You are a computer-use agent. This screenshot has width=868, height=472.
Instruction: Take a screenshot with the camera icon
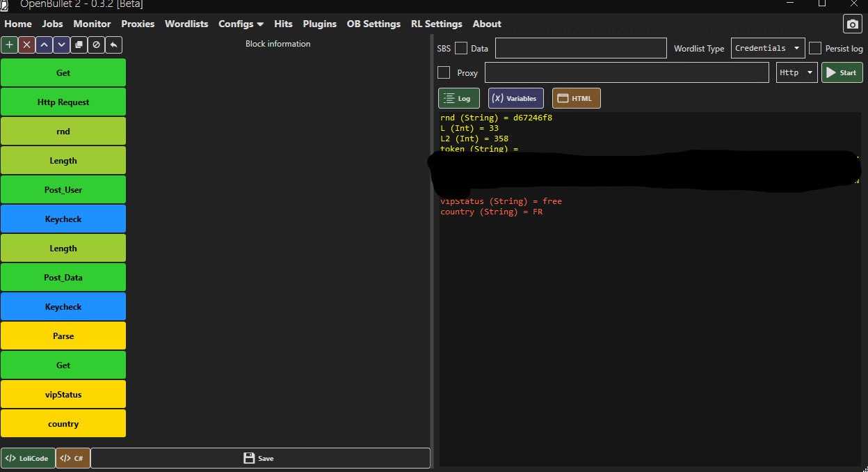point(852,24)
